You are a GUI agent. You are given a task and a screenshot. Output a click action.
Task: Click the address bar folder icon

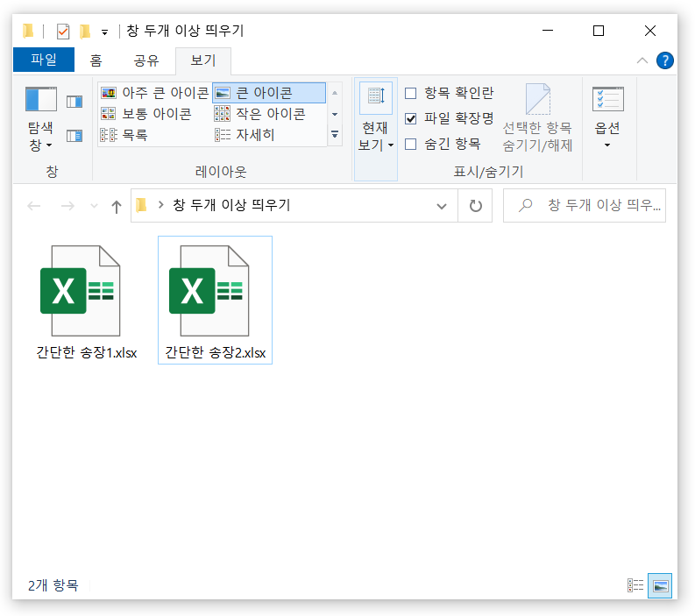coord(141,205)
